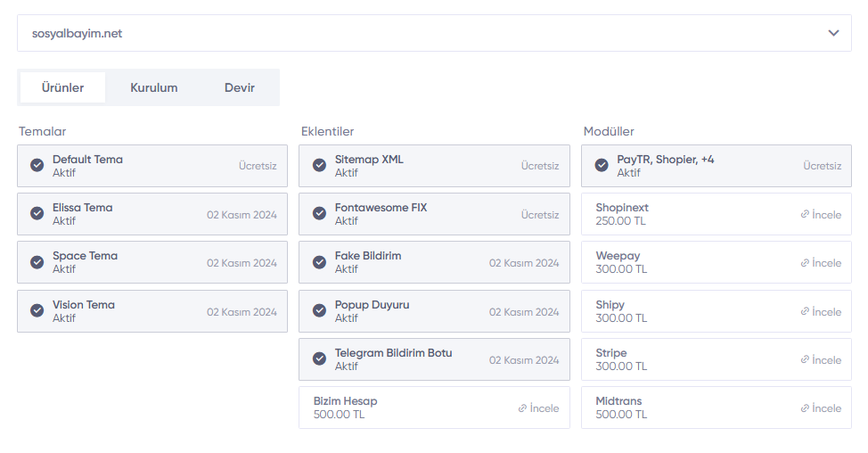Toggle the Space Tema active checkmark
The height and width of the screenshot is (453, 868).
coord(37,262)
